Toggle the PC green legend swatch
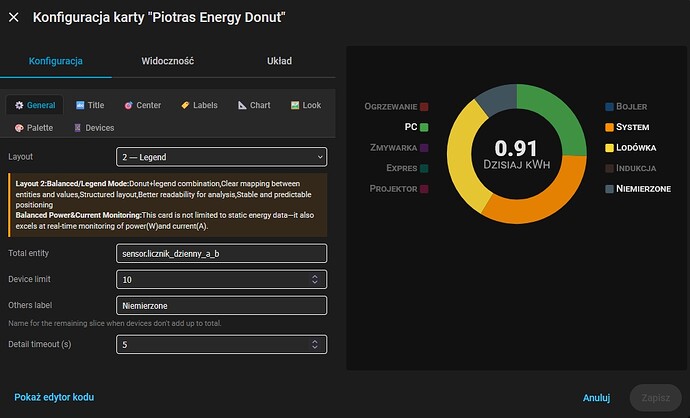 424,127
